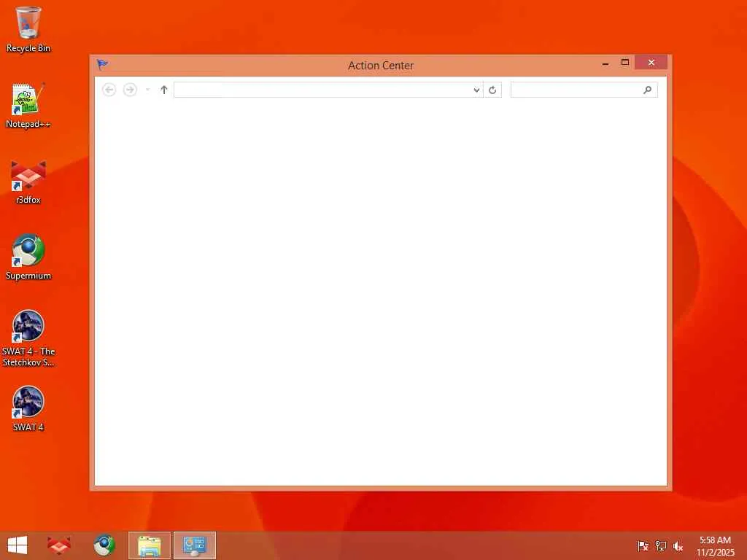Click the network icon in system tray

click(x=660, y=545)
